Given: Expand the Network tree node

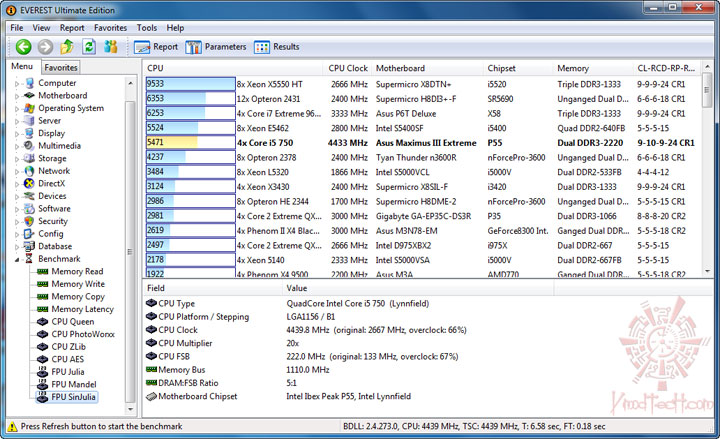Looking at the screenshot, I should (17, 171).
